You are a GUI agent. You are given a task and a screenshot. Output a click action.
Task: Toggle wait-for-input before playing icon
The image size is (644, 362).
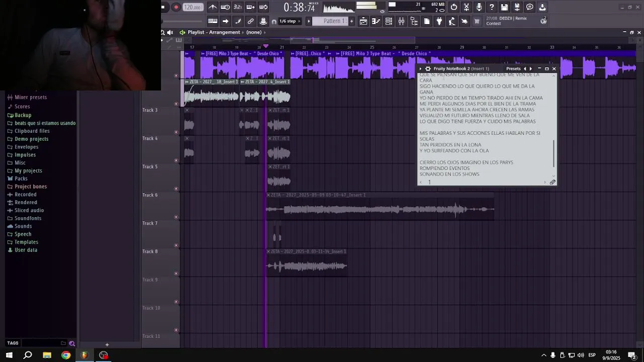click(225, 7)
